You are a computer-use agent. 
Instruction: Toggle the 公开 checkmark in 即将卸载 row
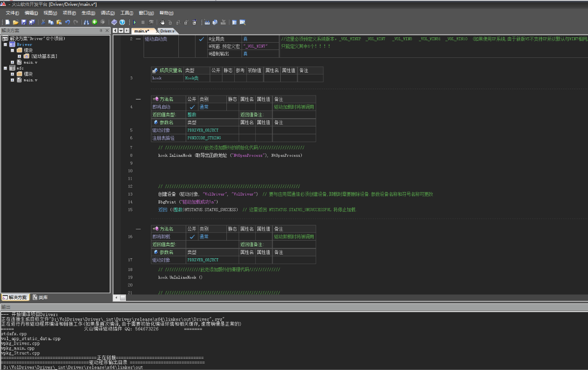[x=192, y=236]
